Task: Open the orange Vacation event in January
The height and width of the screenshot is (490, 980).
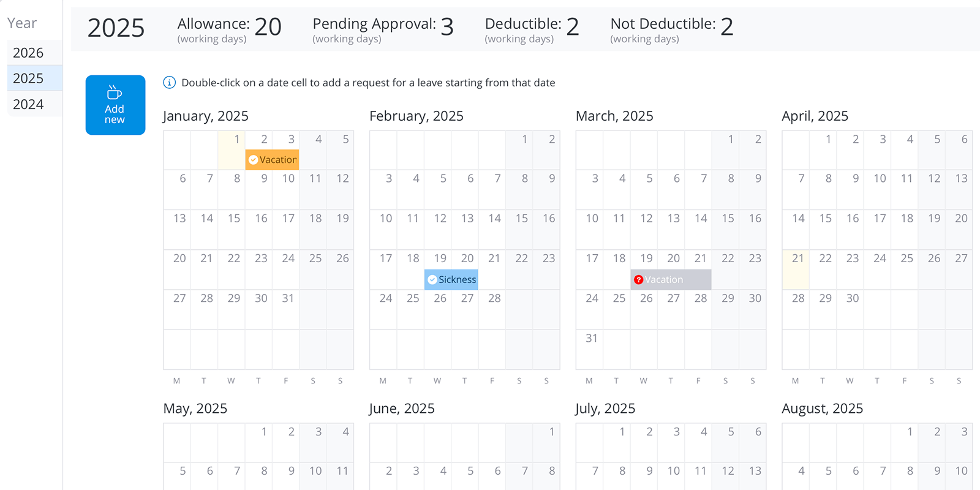Action: tap(277, 160)
